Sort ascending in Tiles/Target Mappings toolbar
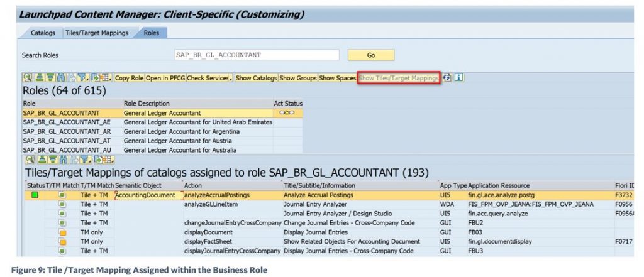 coord(42,160)
